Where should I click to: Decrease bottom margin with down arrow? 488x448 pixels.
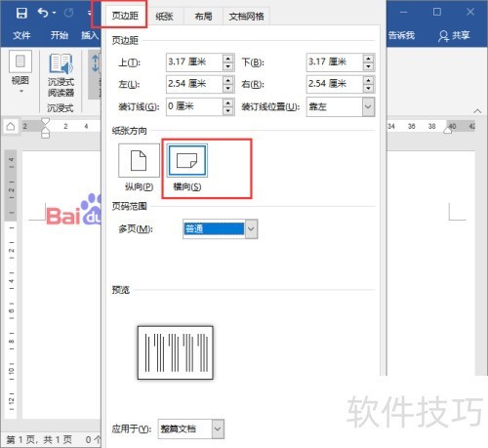(x=368, y=66)
